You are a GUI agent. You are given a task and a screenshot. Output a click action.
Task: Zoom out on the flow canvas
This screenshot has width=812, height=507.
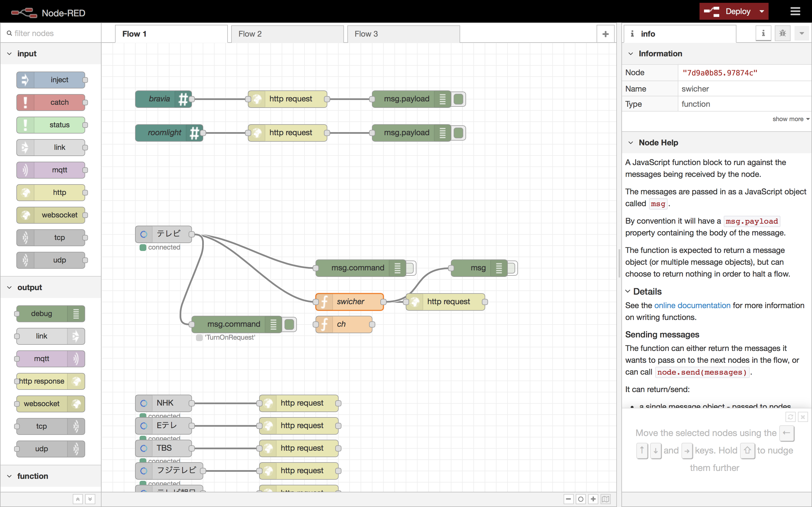(x=568, y=499)
